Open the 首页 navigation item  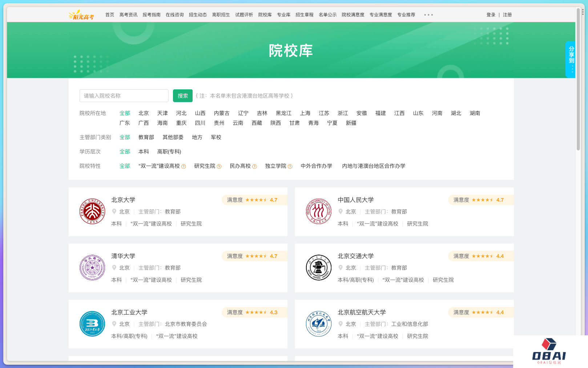[110, 15]
